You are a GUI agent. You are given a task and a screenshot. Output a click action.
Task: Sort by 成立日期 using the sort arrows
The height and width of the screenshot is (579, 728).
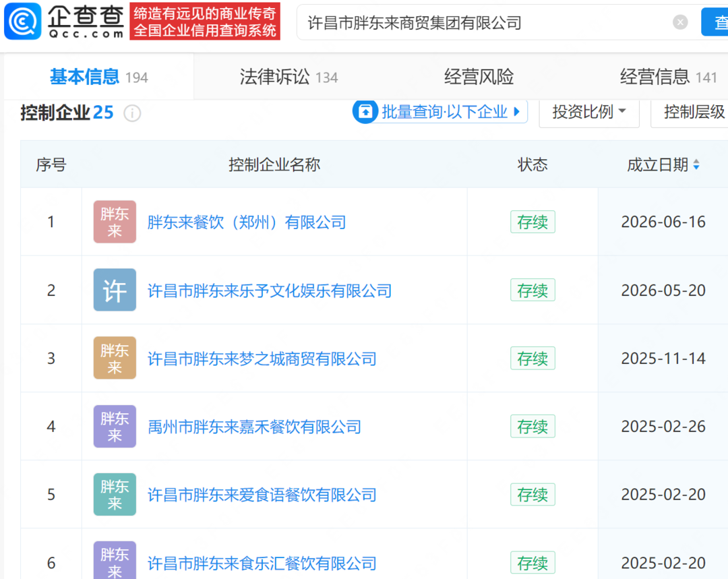click(x=696, y=164)
